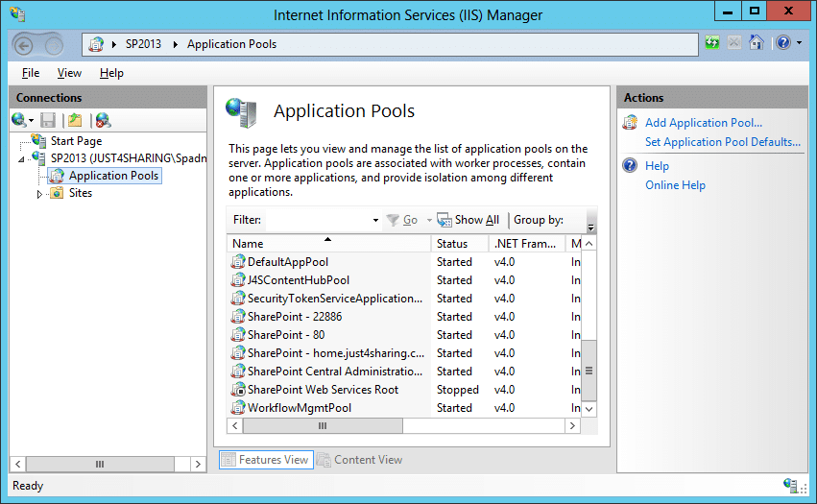Click the Stop icon in the toolbar
This screenshot has width=817, height=504.
734,43
